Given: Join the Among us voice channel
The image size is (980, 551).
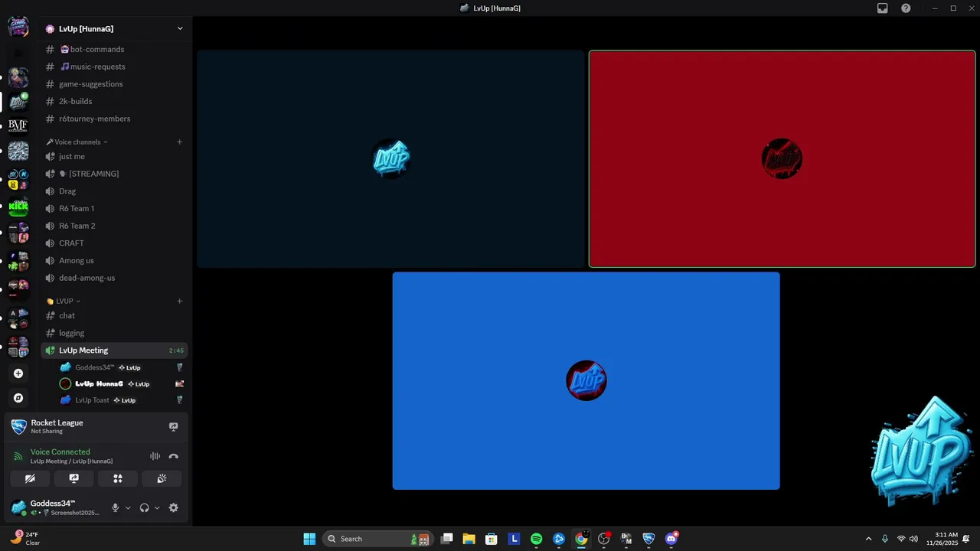Looking at the screenshot, I should coord(114,260).
